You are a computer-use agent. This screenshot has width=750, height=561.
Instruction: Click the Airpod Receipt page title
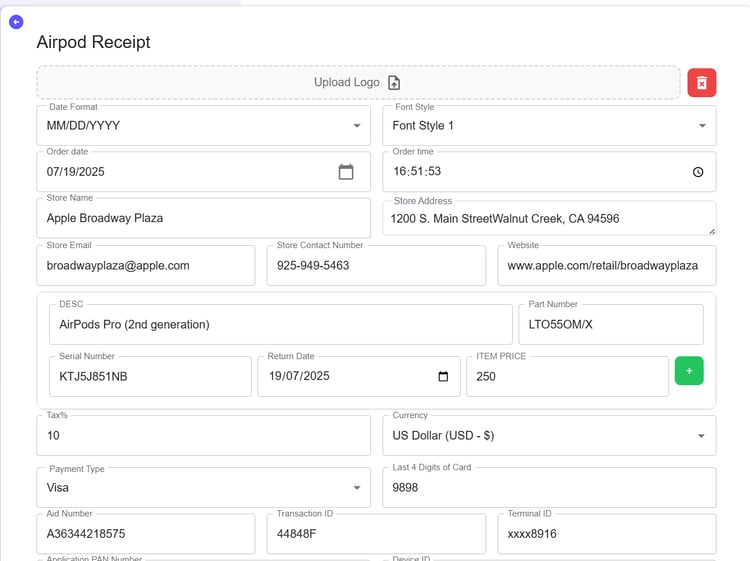93,42
